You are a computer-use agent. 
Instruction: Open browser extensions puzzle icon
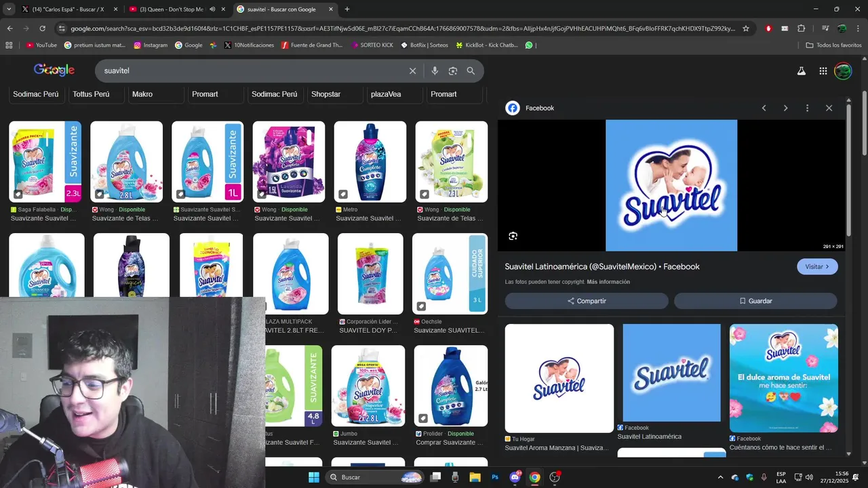coord(801,28)
